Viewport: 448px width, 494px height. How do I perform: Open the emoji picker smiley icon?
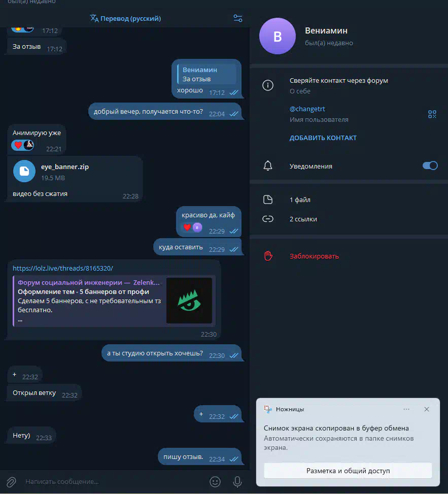215,482
